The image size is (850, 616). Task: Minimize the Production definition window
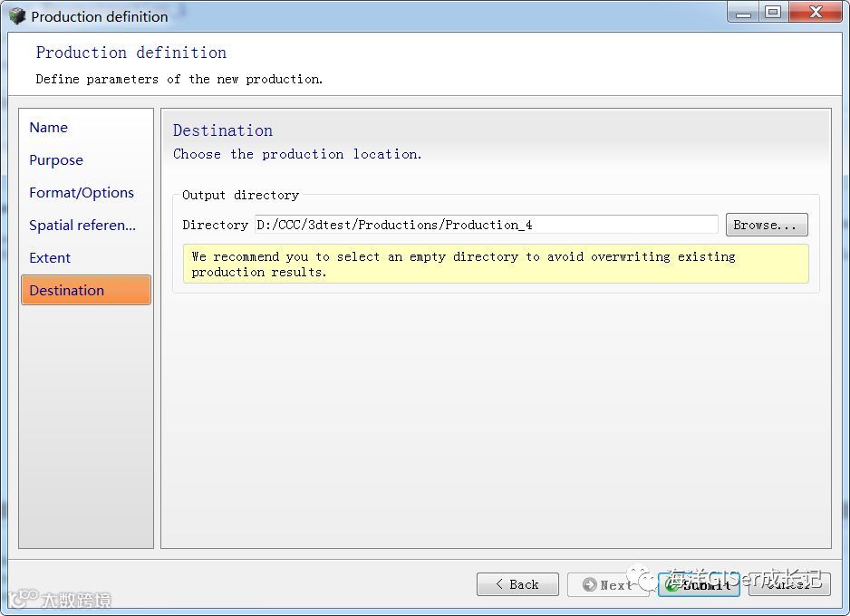(743, 13)
